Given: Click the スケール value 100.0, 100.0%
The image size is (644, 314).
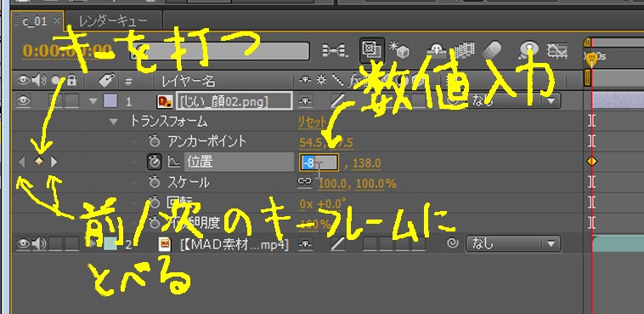Looking at the screenshot, I should [358, 184].
